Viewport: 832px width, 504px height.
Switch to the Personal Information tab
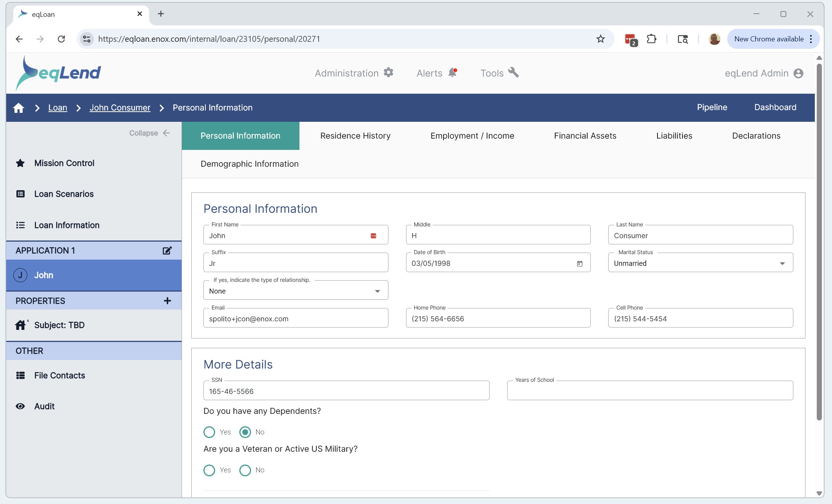(x=241, y=136)
